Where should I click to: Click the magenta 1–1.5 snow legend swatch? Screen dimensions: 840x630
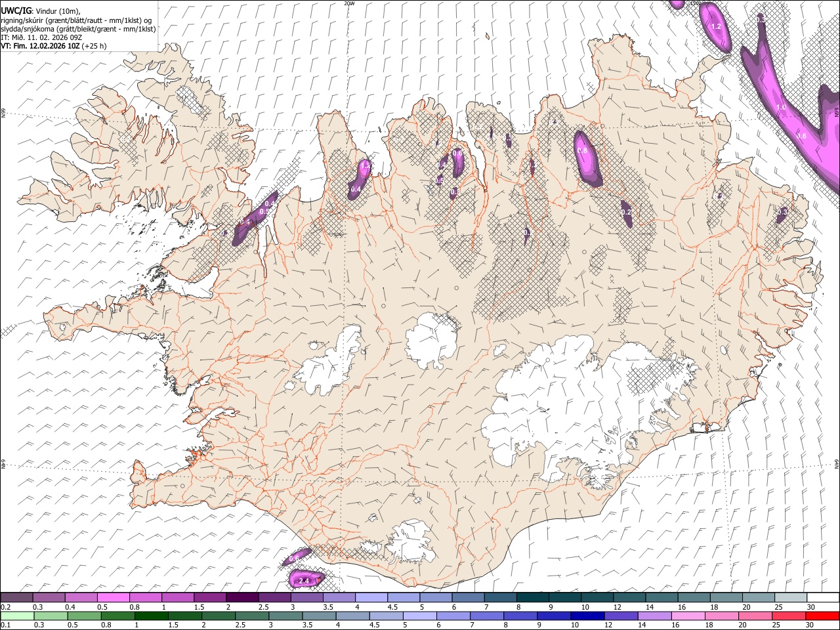[178, 597]
